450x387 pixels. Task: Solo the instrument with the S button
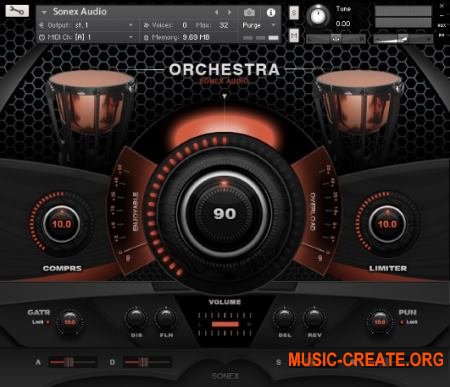(x=294, y=13)
